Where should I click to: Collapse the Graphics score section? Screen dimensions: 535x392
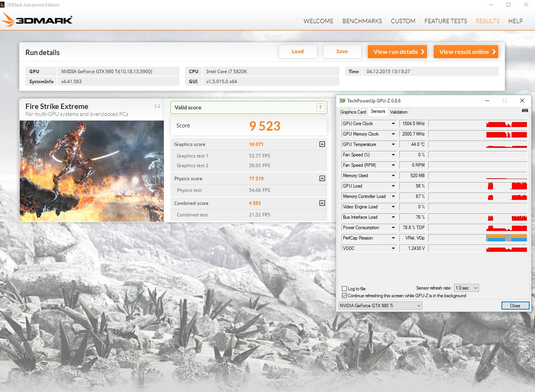(322, 144)
